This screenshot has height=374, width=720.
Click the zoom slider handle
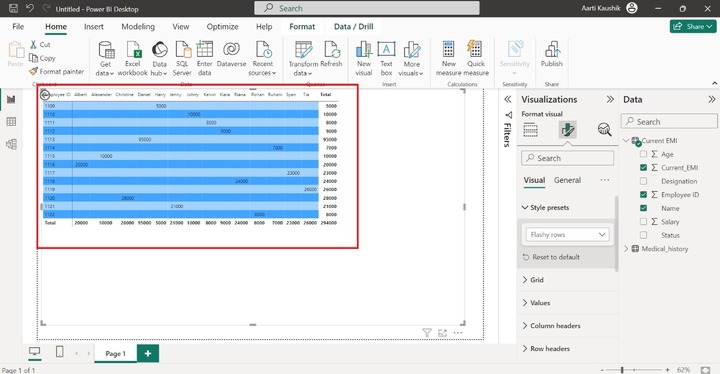[622, 370]
